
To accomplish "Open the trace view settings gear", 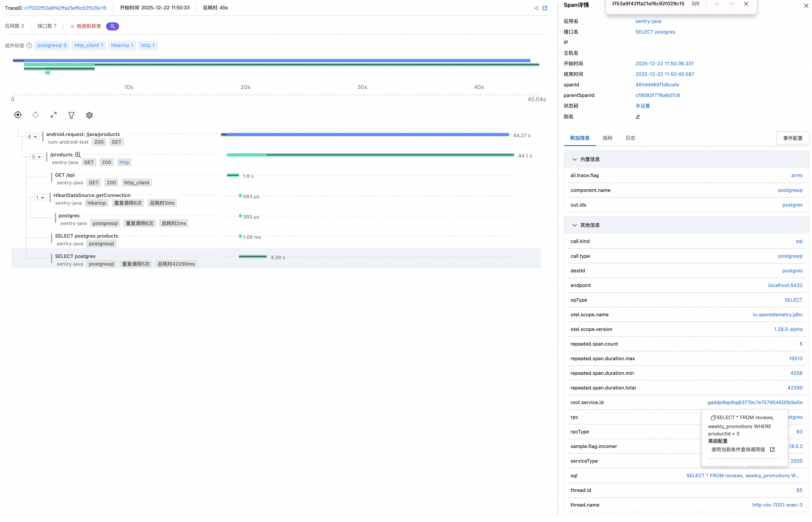I will (x=89, y=115).
